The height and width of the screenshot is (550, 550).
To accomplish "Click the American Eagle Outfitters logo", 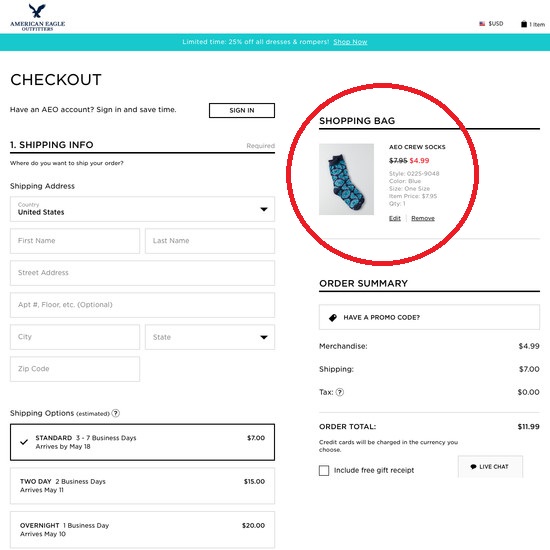I will coord(38,18).
